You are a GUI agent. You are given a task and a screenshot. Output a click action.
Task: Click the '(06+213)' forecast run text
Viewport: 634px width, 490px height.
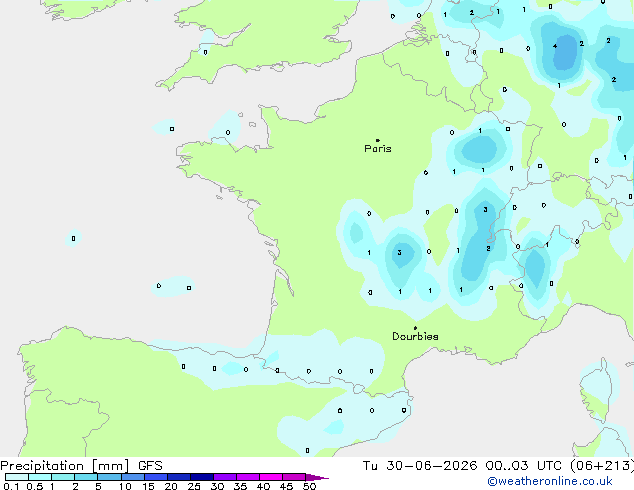pyautogui.click(x=602, y=466)
